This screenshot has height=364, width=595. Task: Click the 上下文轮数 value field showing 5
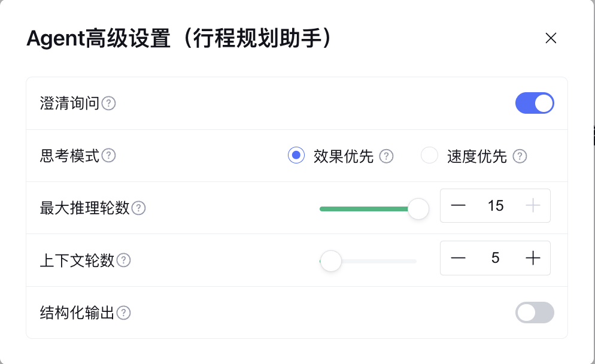(x=496, y=258)
